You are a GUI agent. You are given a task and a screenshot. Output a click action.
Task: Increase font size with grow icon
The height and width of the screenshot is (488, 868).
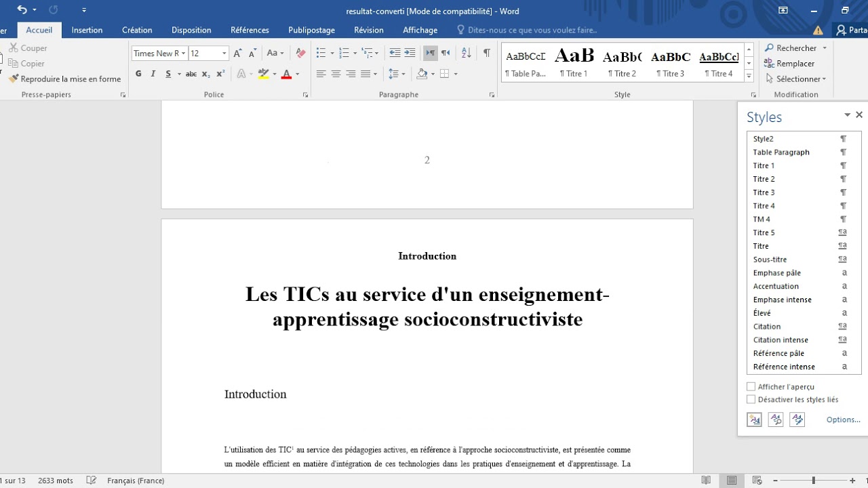tap(237, 53)
